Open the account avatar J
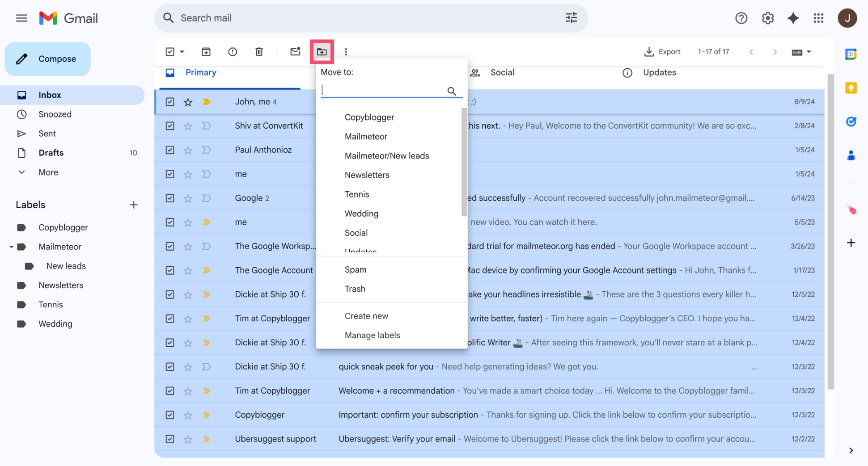 coord(847,18)
